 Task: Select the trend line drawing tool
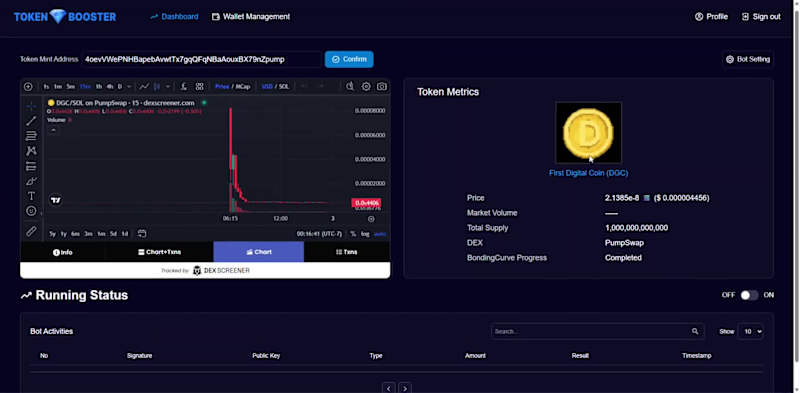coord(31,121)
